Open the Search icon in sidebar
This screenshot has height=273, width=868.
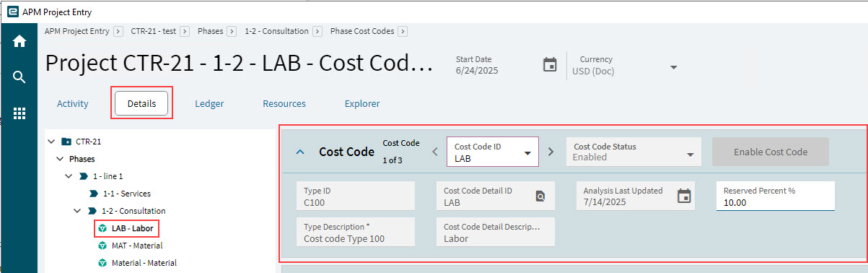click(19, 77)
